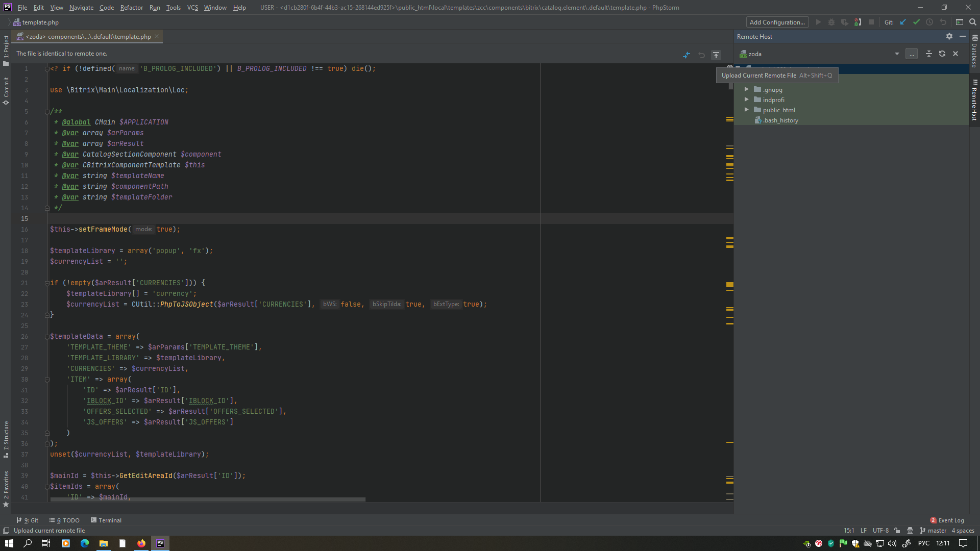Open Search Everywhere magnifier icon
Screen dimensions: 980x551
point(973,22)
